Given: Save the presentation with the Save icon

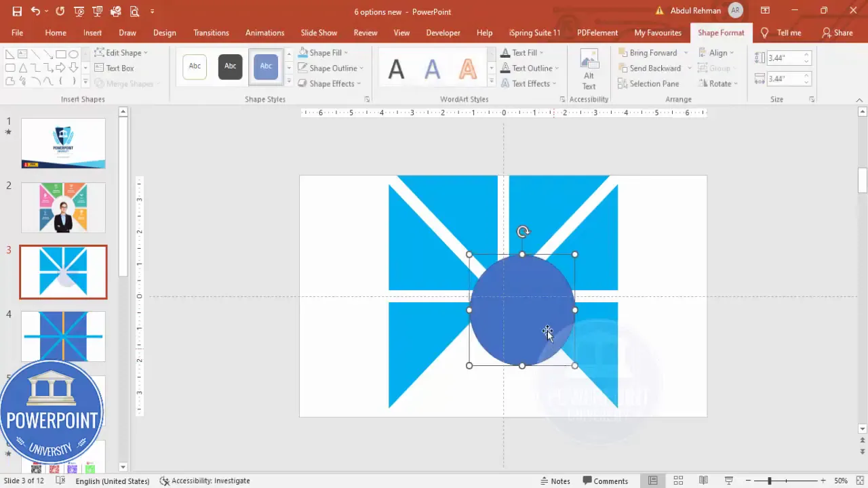Looking at the screenshot, I should click(17, 12).
